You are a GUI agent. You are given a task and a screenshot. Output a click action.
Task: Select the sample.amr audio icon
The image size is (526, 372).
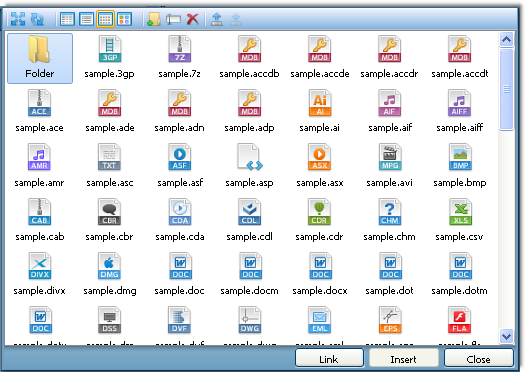click(x=39, y=157)
